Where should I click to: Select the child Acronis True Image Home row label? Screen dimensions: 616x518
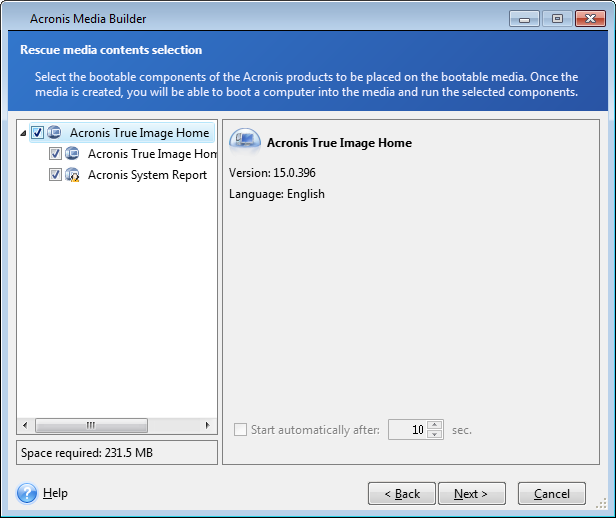pyautogui.click(x=152, y=154)
